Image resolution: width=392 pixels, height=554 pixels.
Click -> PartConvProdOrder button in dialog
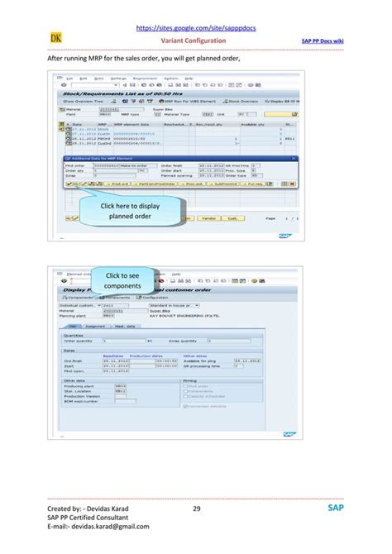click(x=154, y=184)
